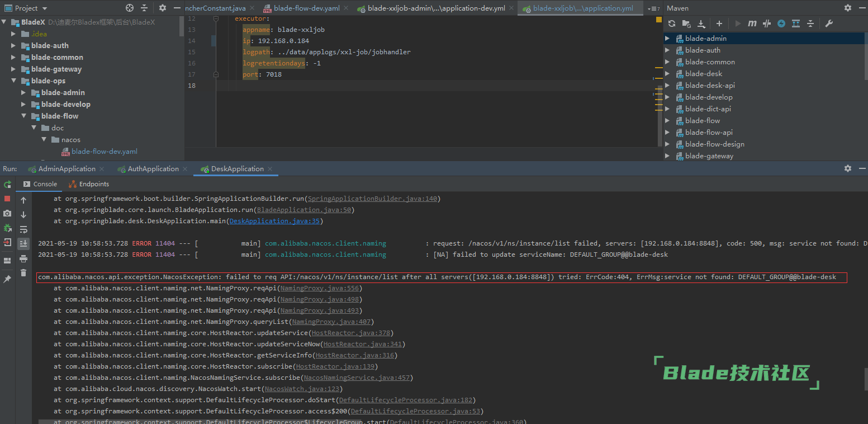Show hidden editor tabs dropdown
This screenshot has height=424, width=868.
click(653, 8)
